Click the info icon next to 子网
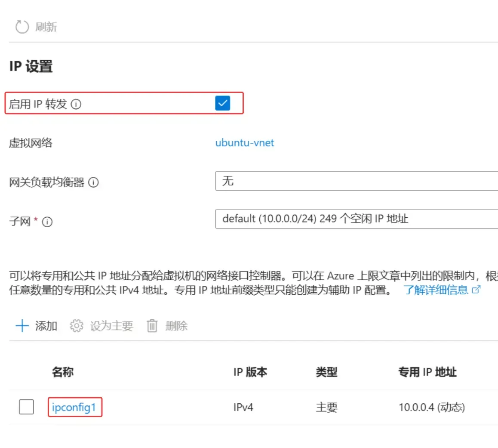The height and width of the screenshot is (448, 498). click(x=48, y=222)
